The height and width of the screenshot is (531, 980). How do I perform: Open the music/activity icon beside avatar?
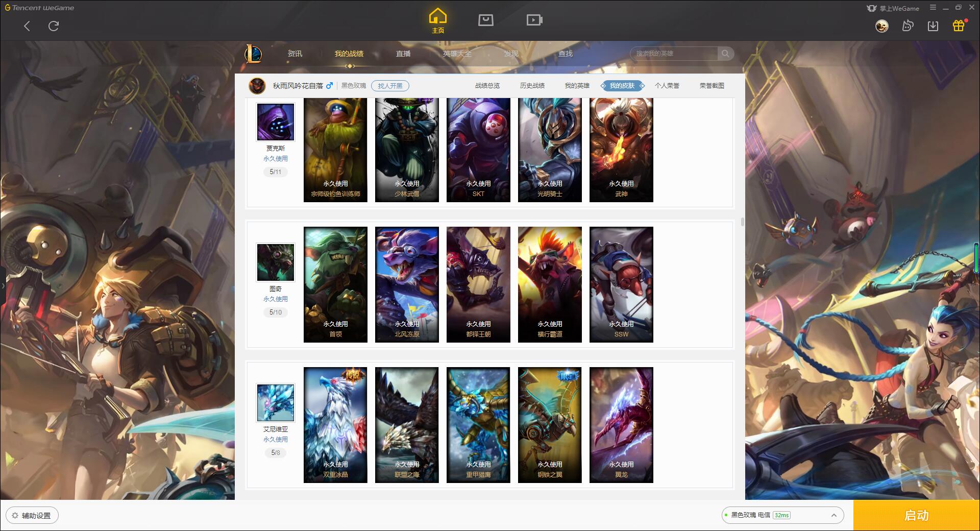pyautogui.click(x=908, y=26)
